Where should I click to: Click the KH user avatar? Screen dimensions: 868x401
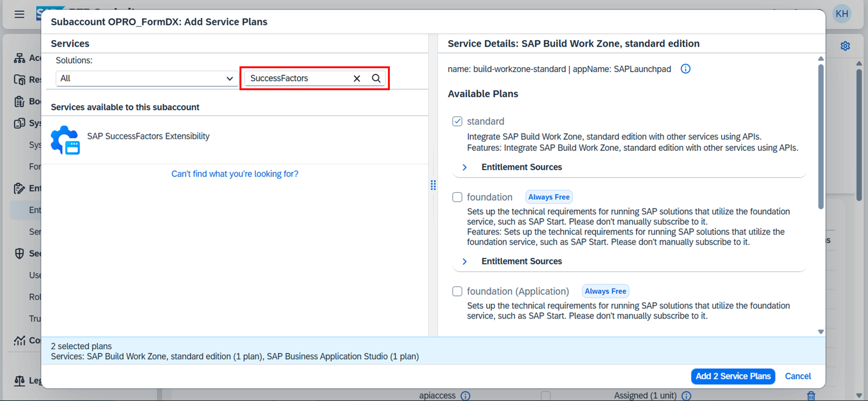click(842, 14)
